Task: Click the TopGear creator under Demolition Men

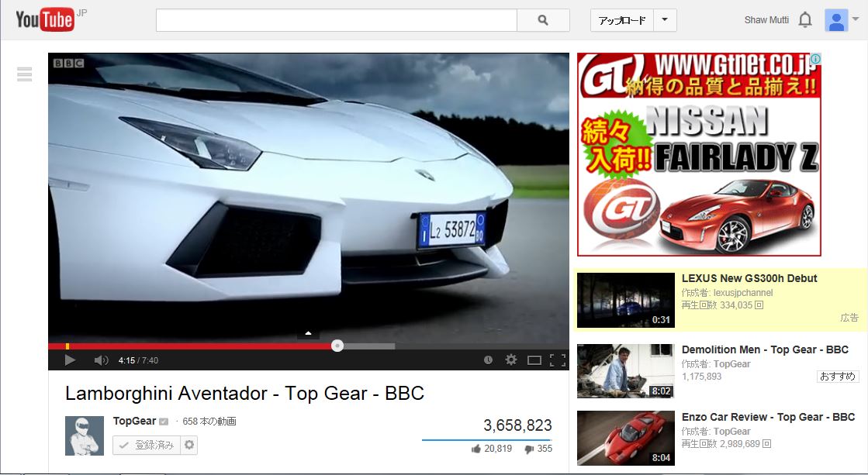Action: pos(731,364)
